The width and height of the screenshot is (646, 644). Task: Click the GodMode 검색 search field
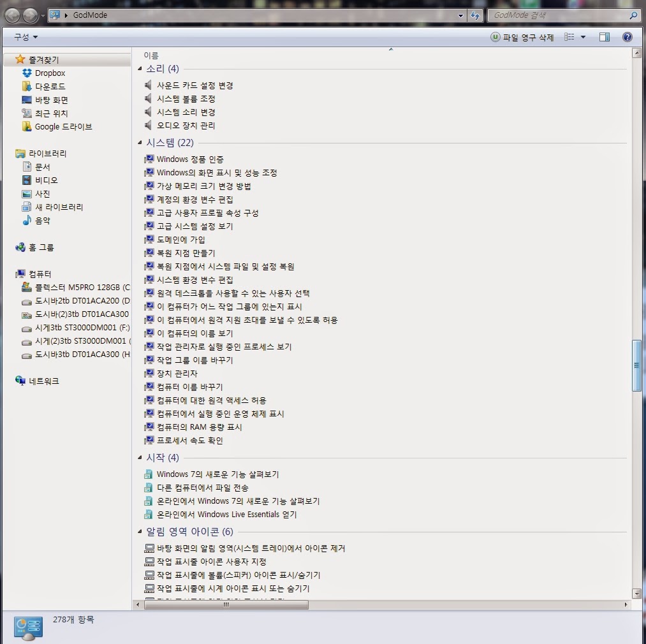[x=558, y=15]
